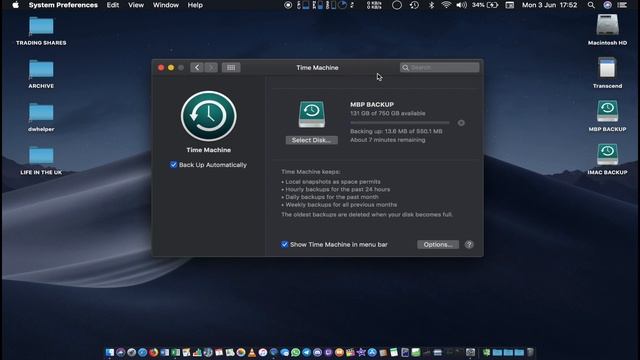Launch Firefox from the Dock
This screenshot has width=640, height=360.
(153, 352)
